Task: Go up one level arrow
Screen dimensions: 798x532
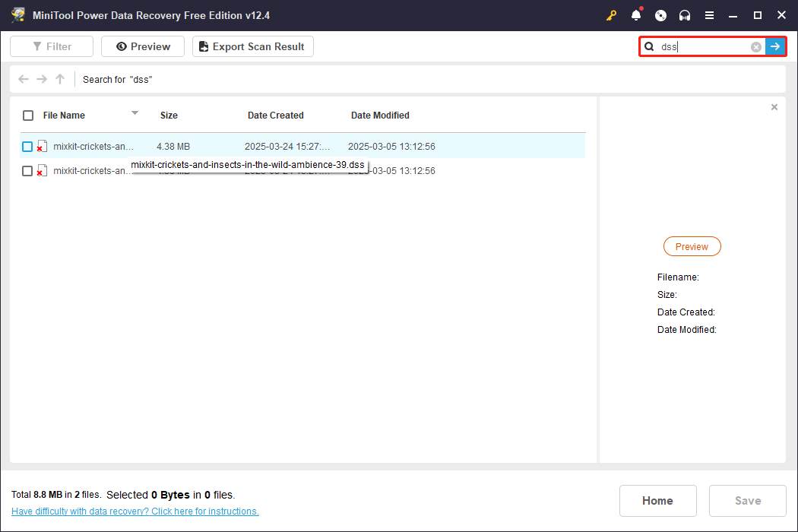Action: (60, 79)
